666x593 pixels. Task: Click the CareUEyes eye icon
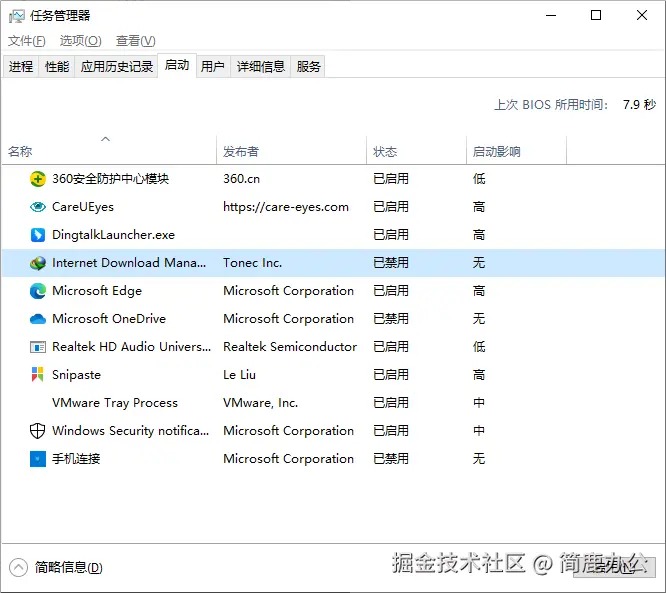pyautogui.click(x=38, y=207)
